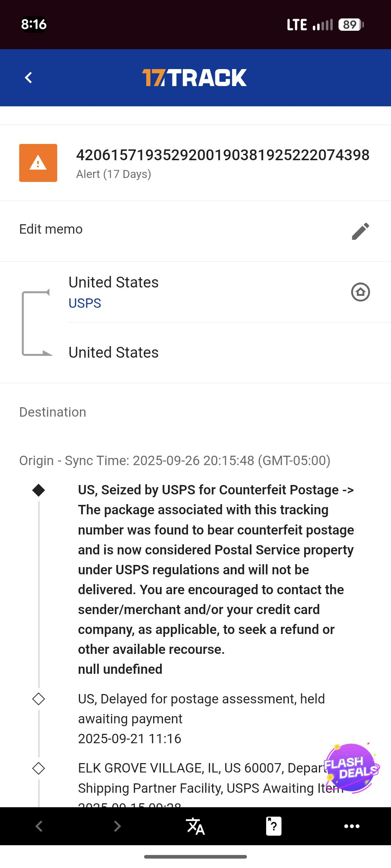Viewport: 391px width, 868px height.
Task: Select the long tracking number text
Action: (223, 155)
